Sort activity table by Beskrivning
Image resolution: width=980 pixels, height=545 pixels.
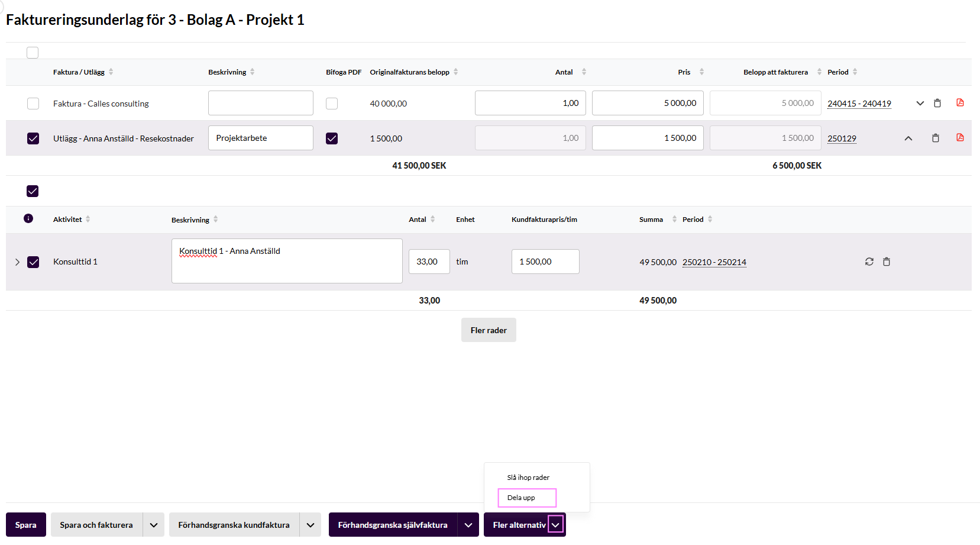(216, 219)
